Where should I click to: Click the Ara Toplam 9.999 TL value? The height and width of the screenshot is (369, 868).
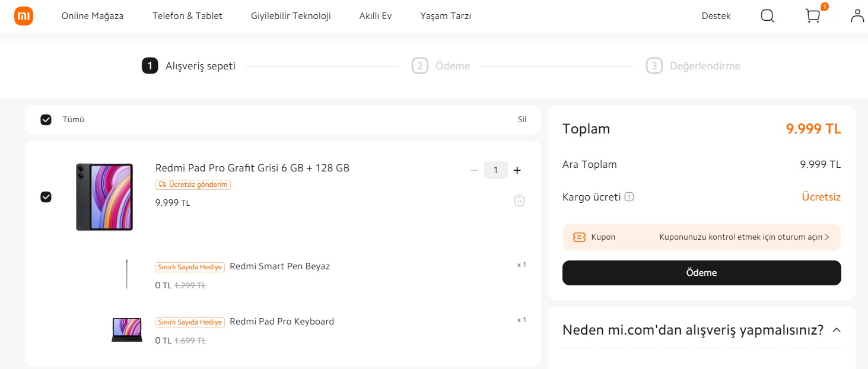pyautogui.click(x=821, y=164)
